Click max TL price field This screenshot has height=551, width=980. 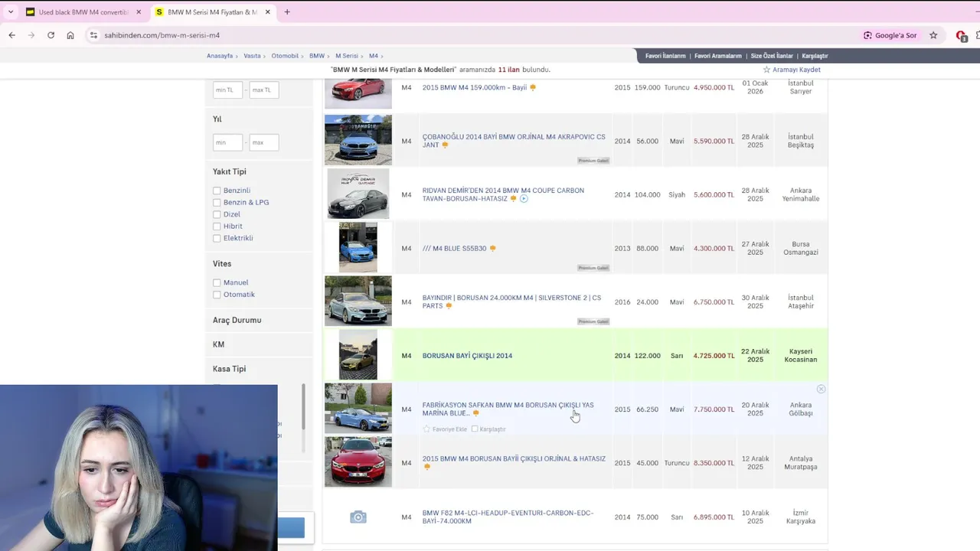(x=264, y=90)
